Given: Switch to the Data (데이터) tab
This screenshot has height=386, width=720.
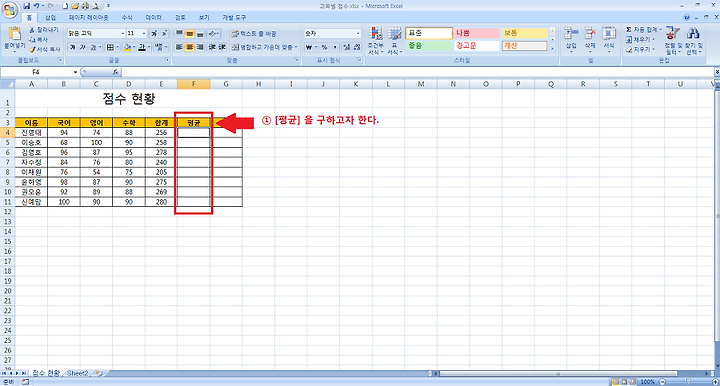Looking at the screenshot, I should click(x=154, y=17).
